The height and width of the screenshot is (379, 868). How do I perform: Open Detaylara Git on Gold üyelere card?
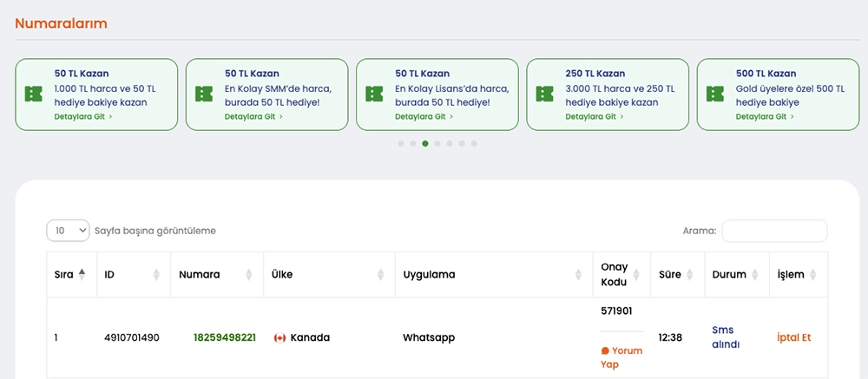click(x=764, y=116)
